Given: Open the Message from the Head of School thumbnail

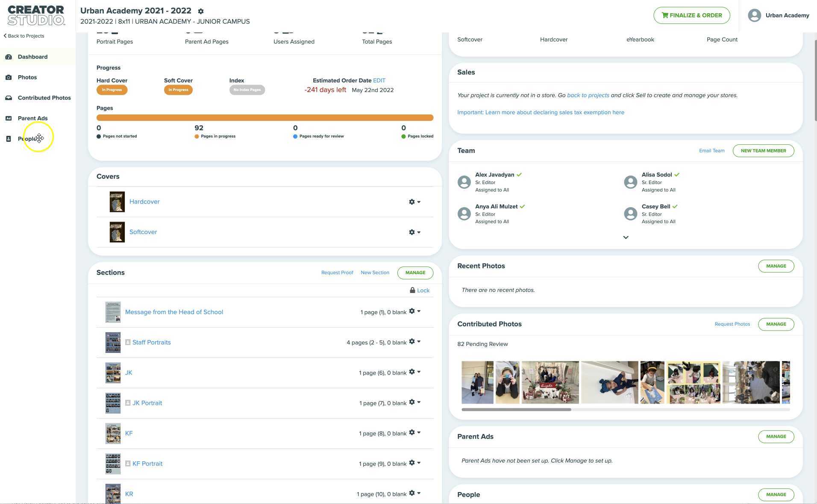Looking at the screenshot, I should pyautogui.click(x=113, y=312).
